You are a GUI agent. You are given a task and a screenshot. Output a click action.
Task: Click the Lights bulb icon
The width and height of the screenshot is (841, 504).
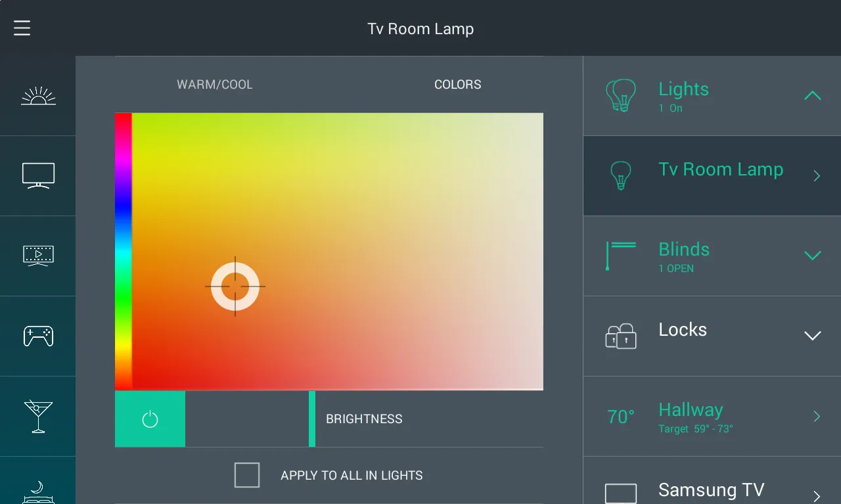click(x=620, y=95)
